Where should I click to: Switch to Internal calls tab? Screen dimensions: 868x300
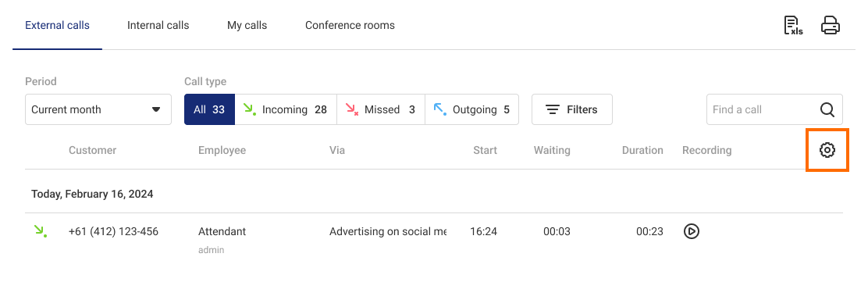158,26
